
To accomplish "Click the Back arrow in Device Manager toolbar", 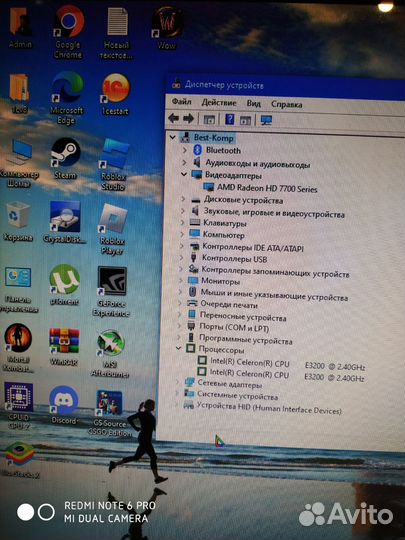I will click(x=173, y=119).
